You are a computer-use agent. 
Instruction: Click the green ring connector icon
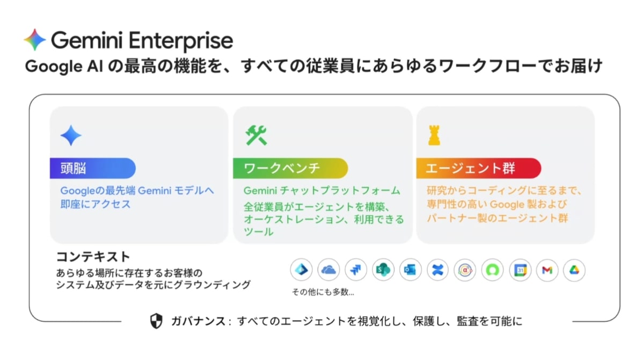pos(493,270)
